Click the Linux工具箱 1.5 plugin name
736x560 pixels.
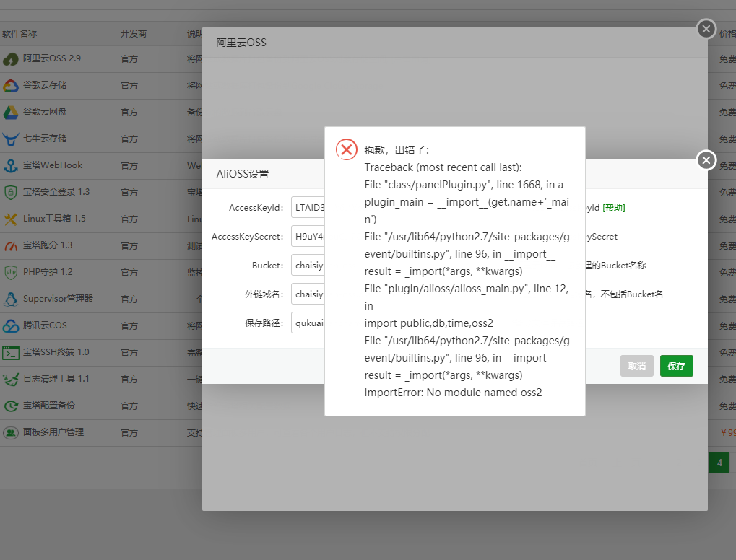point(54,219)
